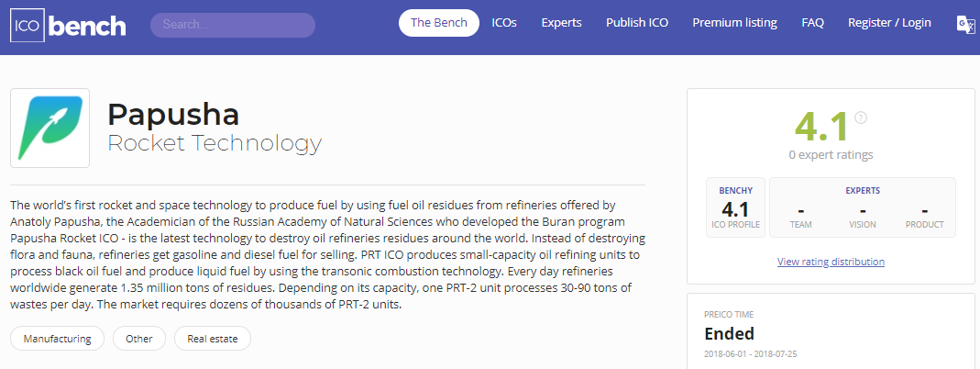Open Publish ICO page
Image resolution: width=980 pixels, height=369 pixels.
pyautogui.click(x=637, y=23)
